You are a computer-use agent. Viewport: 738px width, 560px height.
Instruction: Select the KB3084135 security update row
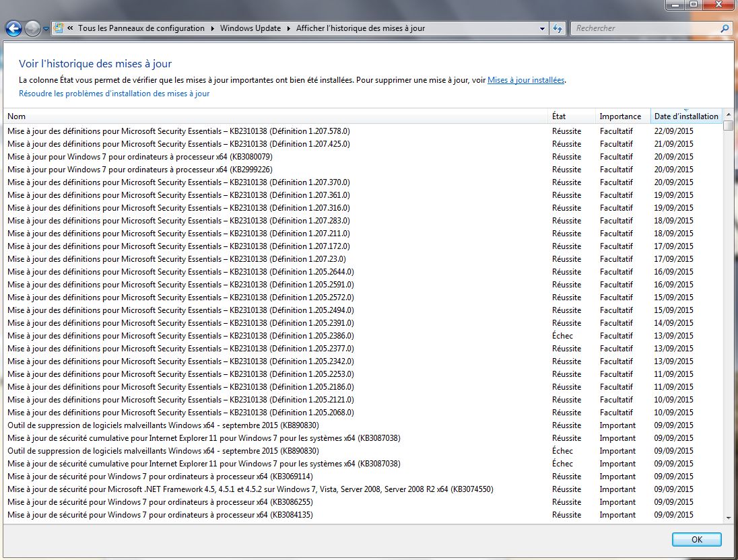pos(362,515)
